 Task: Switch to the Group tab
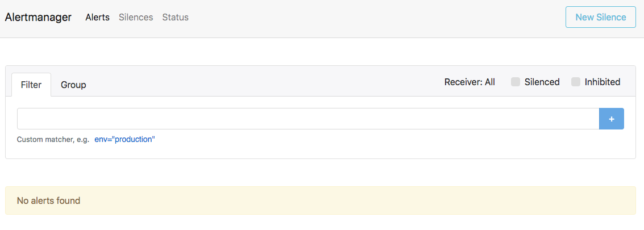[73, 85]
